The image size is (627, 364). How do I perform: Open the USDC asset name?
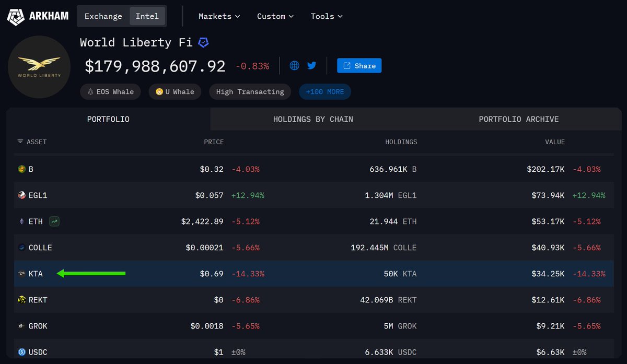(x=38, y=352)
